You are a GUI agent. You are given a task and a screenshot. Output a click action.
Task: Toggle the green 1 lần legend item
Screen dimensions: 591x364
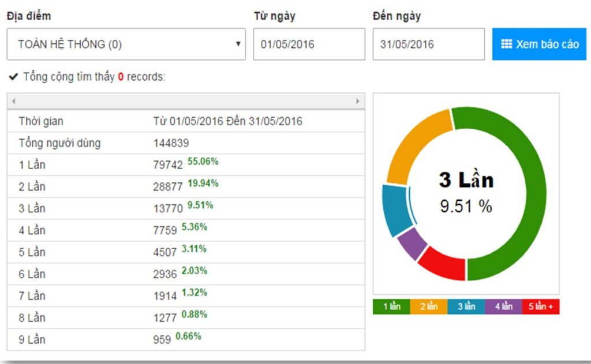click(x=391, y=307)
